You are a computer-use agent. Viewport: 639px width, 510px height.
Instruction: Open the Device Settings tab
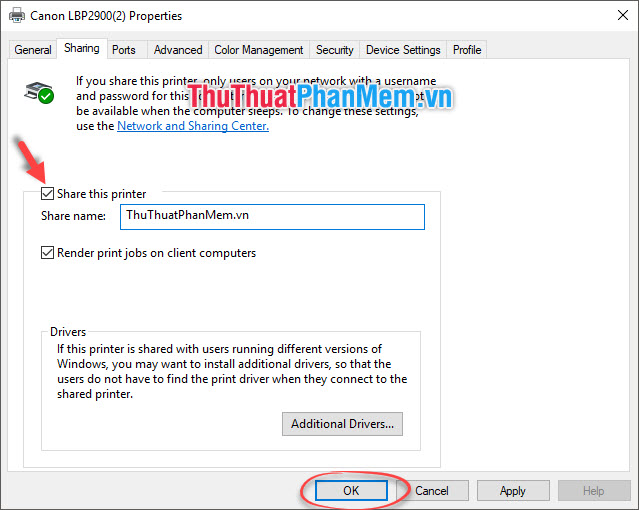pyautogui.click(x=403, y=50)
